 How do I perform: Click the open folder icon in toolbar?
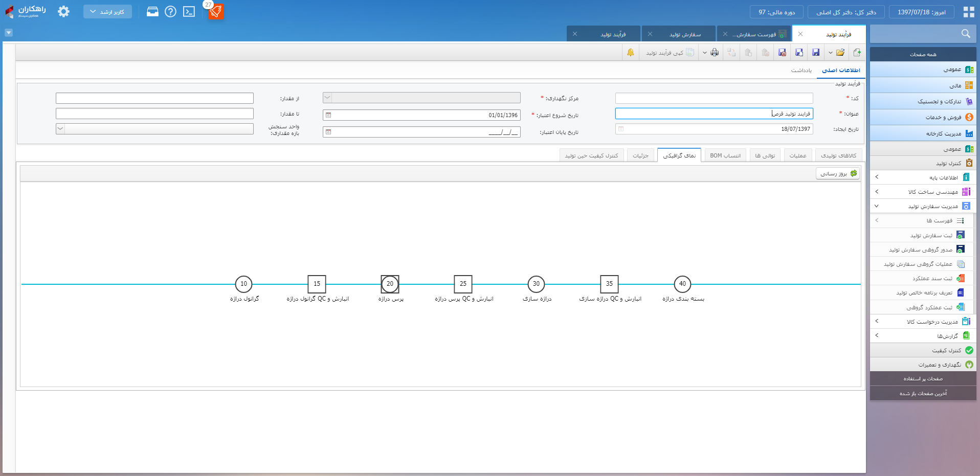840,53
